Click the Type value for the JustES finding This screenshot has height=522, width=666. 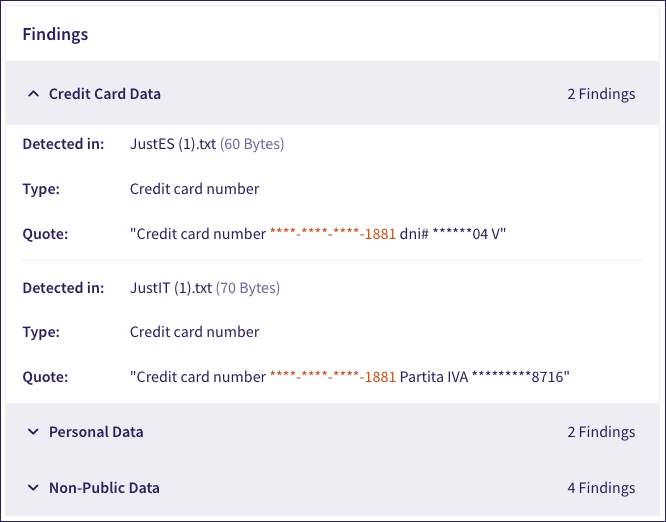coord(194,189)
